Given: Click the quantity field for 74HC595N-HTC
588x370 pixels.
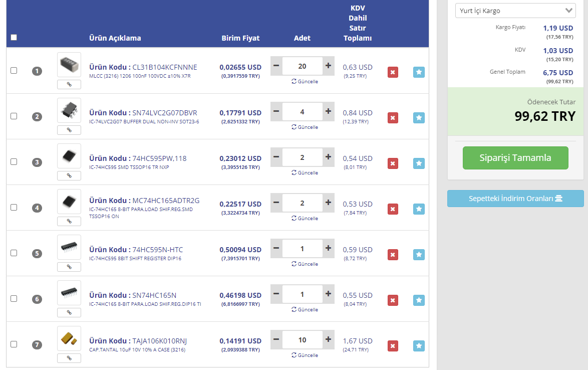Looking at the screenshot, I should click(302, 248).
